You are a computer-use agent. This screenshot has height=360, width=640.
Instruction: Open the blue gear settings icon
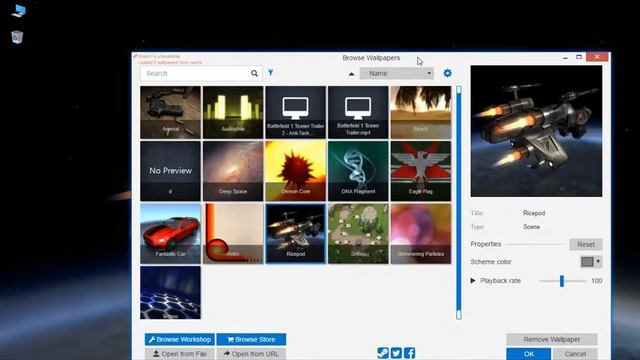coord(447,73)
